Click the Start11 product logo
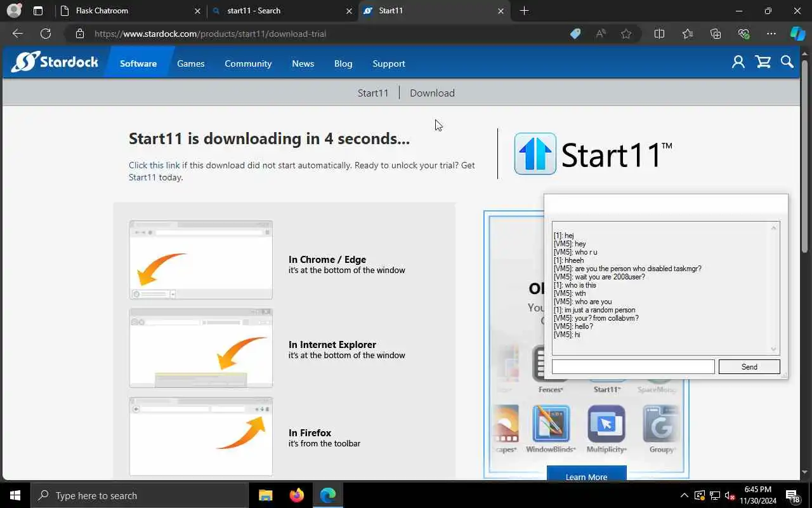Viewport: 812px width, 508px height. coord(593,154)
